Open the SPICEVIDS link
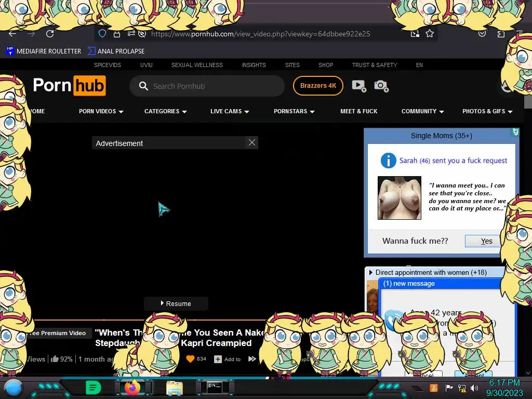 click(107, 65)
